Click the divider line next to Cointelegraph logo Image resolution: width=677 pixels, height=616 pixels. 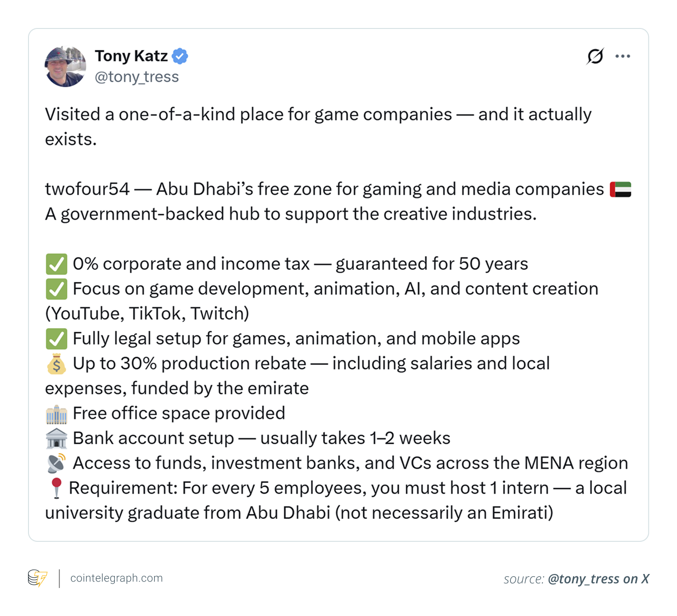[59, 579]
